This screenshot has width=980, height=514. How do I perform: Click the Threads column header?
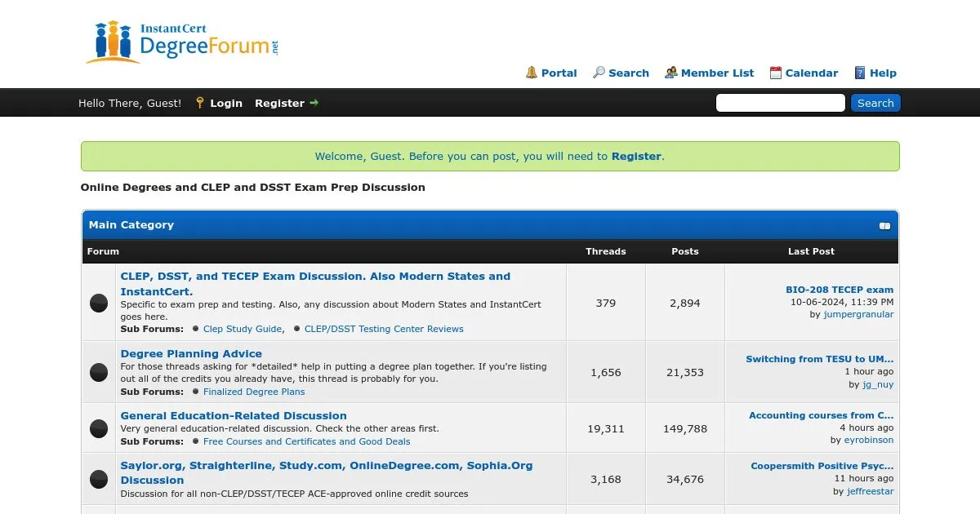606,251
